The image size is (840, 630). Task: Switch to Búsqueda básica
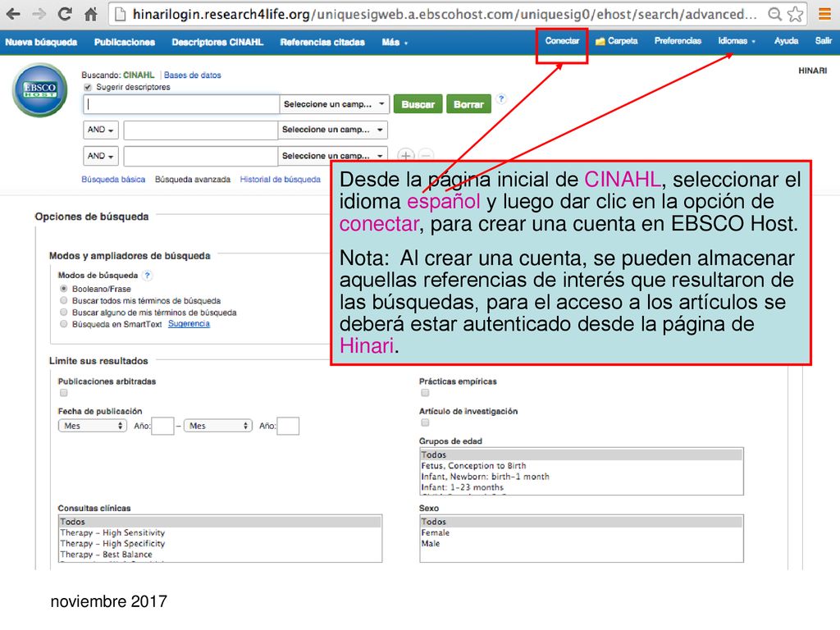(x=113, y=180)
